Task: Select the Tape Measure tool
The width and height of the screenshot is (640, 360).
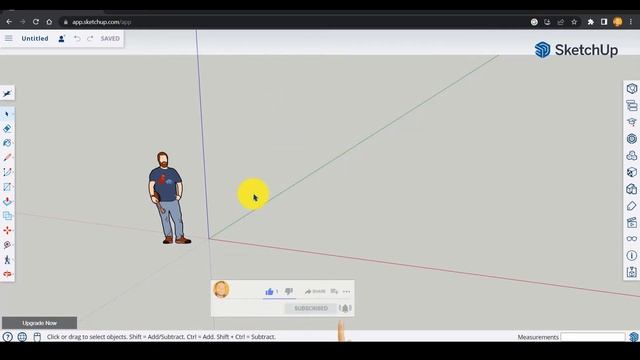Action: pos(7,245)
